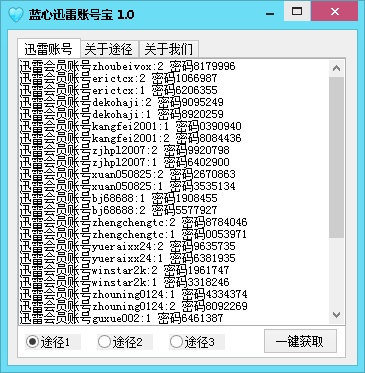Click the row with kangfei2001:2
The height and width of the screenshot is (373, 365).
[x=130, y=138]
